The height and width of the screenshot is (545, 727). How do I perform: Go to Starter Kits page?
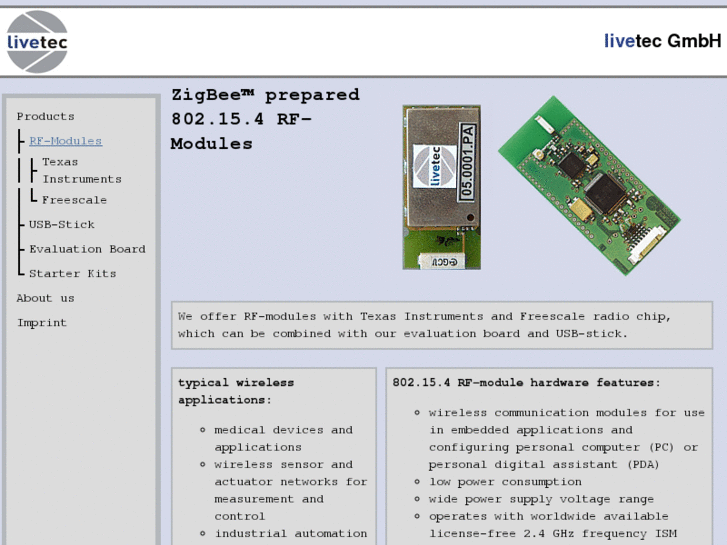72,274
